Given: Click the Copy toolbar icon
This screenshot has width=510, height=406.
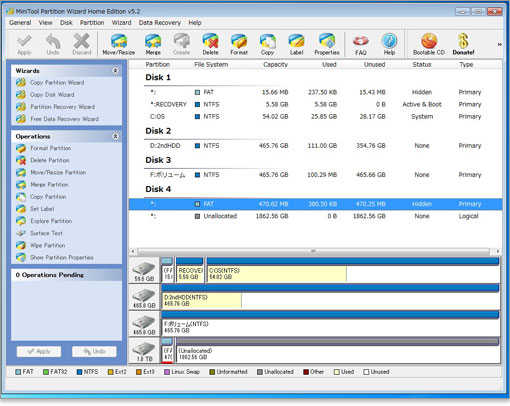Looking at the screenshot, I should tap(267, 44).
